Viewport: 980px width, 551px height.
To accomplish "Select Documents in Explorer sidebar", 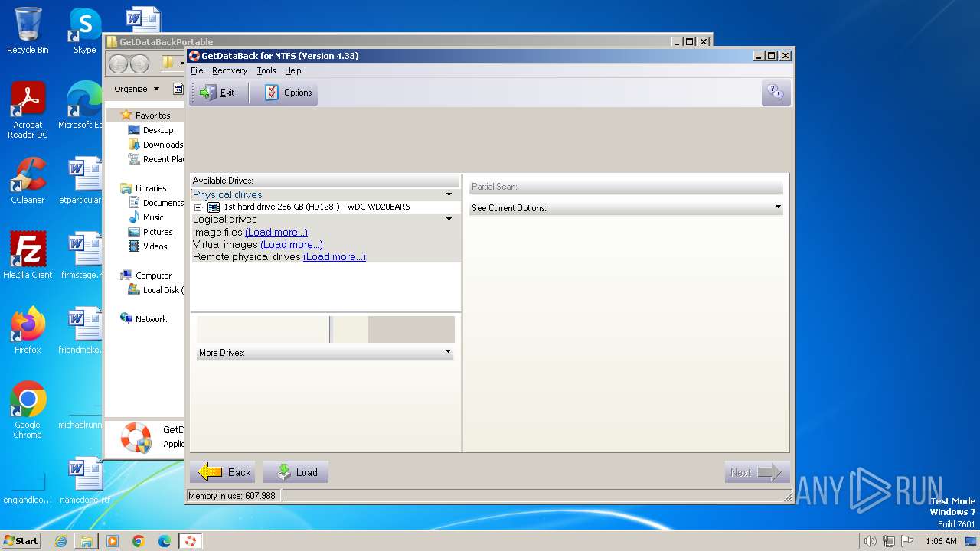I will point(162,203).
